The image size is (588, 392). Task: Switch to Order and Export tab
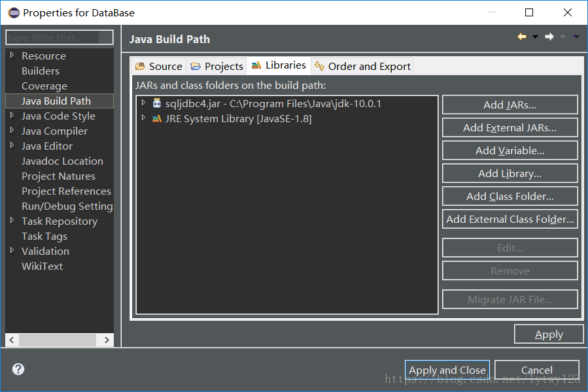pos(362,66)
